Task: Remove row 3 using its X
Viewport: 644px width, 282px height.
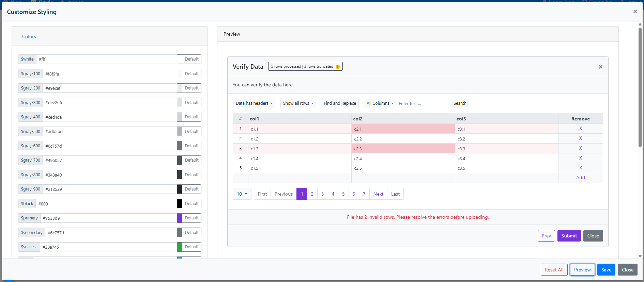Action: [580, 148]
